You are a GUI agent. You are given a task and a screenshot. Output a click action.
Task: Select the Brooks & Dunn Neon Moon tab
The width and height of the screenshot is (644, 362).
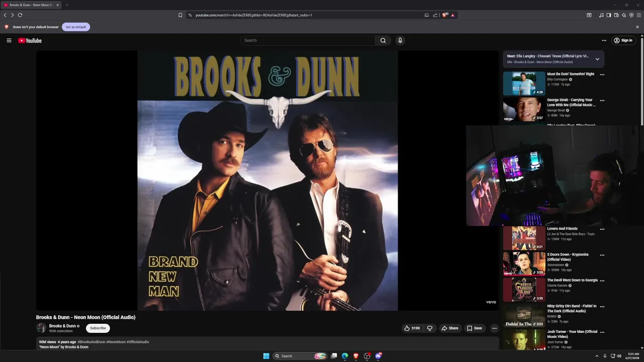(x=31, y=5)
